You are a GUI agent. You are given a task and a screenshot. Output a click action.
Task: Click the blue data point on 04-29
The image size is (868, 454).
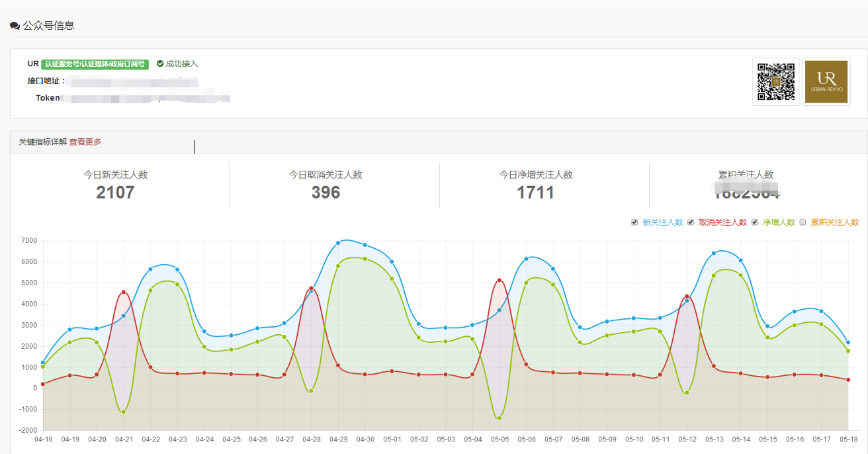338,243
